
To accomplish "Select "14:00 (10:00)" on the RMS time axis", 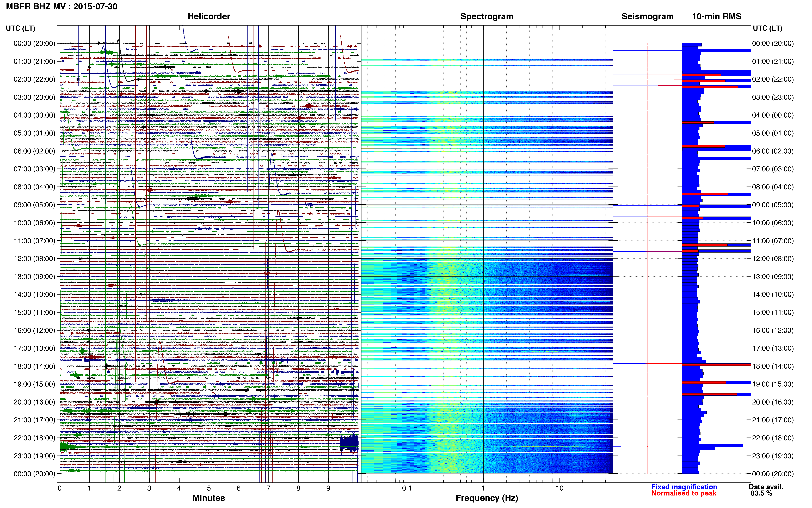I will (773, 294).
